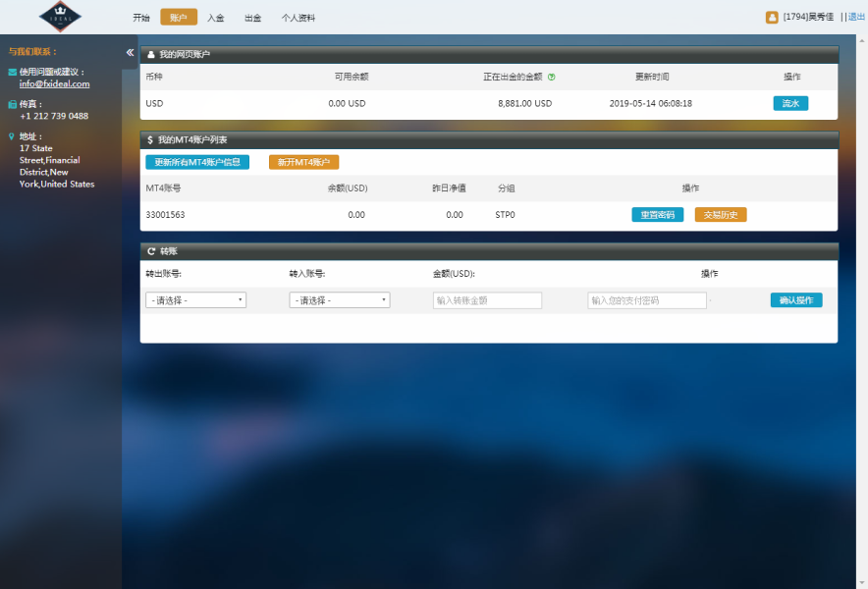The height and width of the screenshot is (589, 868).
Task: Click the IDEAL crown logo
Action: pyautogui.click(x=61, y=17)
